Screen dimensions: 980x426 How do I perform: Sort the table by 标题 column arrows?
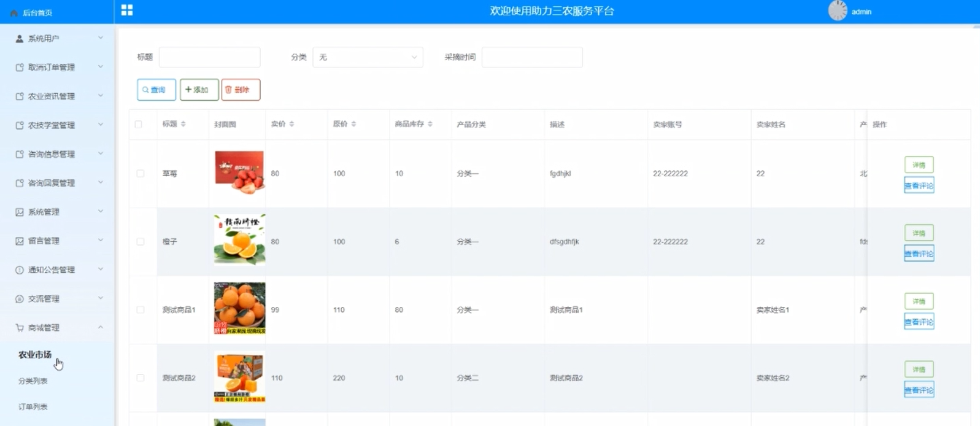click(x=183, y=124)
